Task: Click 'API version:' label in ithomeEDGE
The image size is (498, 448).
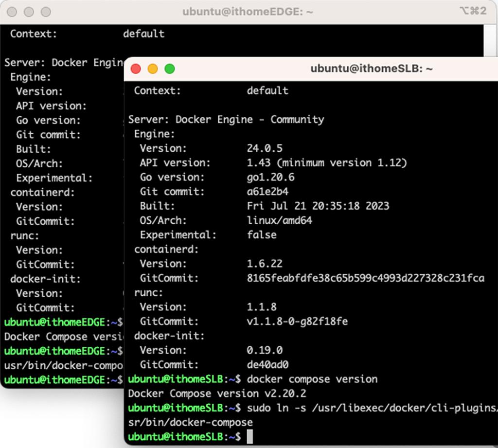Action: coord(51,106)
